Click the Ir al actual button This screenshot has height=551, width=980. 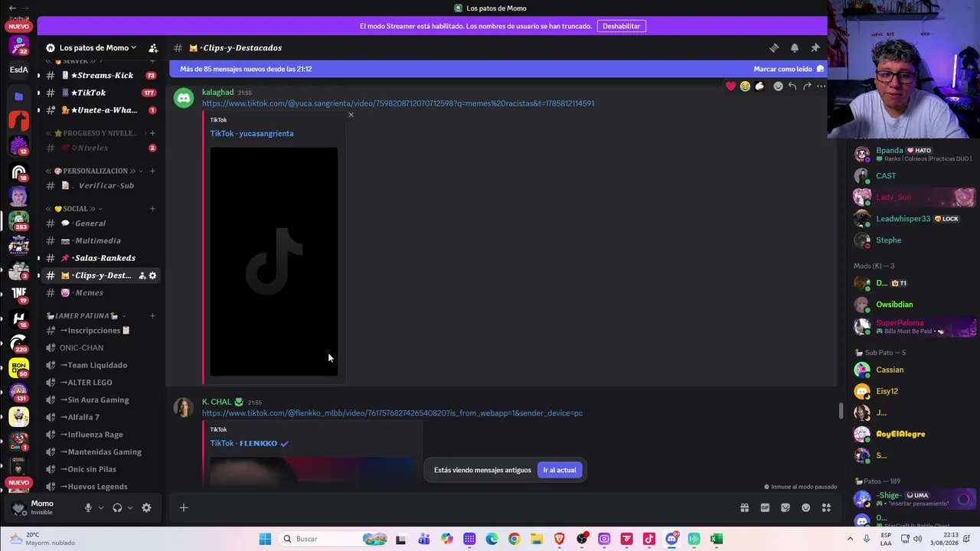[560, 470]
